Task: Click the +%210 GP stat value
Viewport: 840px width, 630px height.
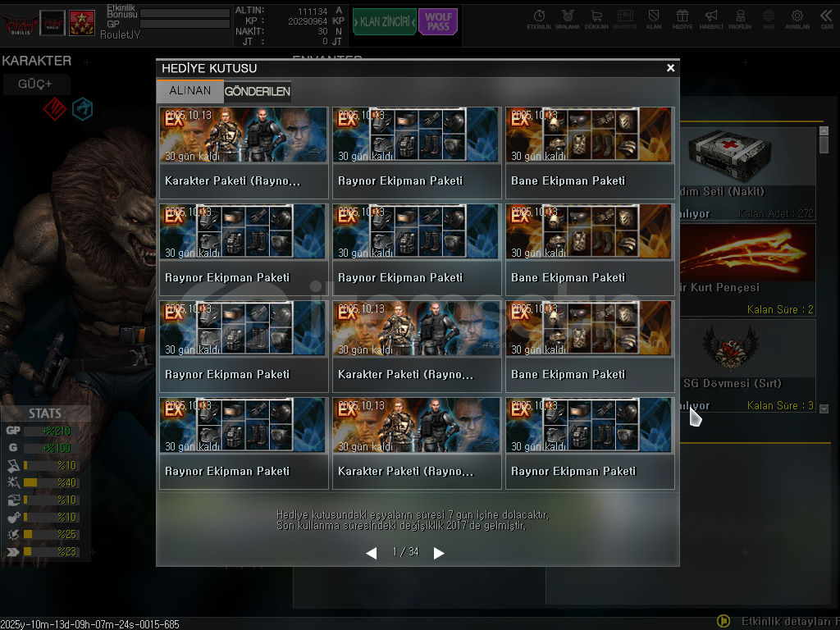Action: [57, 431]
